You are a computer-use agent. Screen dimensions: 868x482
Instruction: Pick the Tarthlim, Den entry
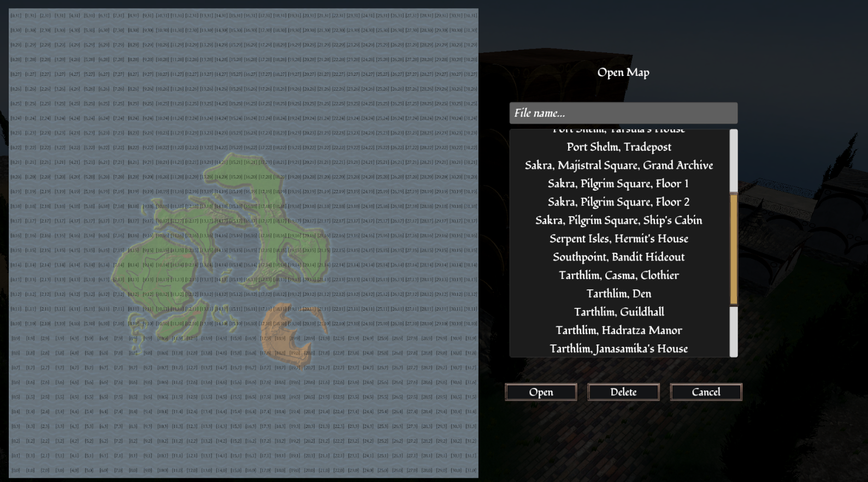click(x=619, y=294)
